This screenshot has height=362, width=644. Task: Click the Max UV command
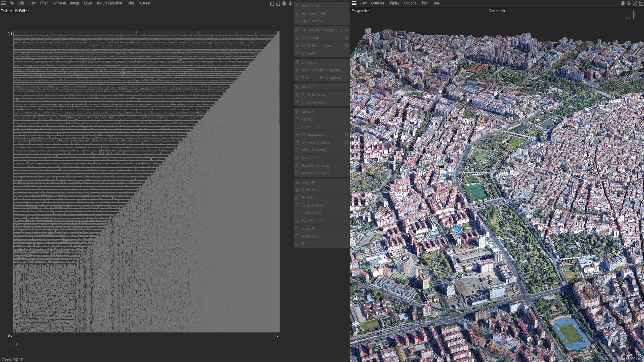[x=322, y=87]
